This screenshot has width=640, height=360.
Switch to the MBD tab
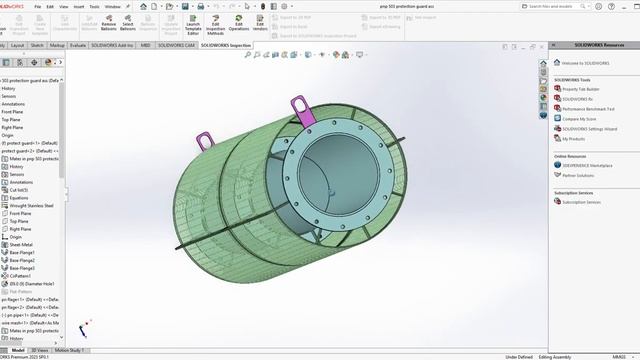pos(145,45)
